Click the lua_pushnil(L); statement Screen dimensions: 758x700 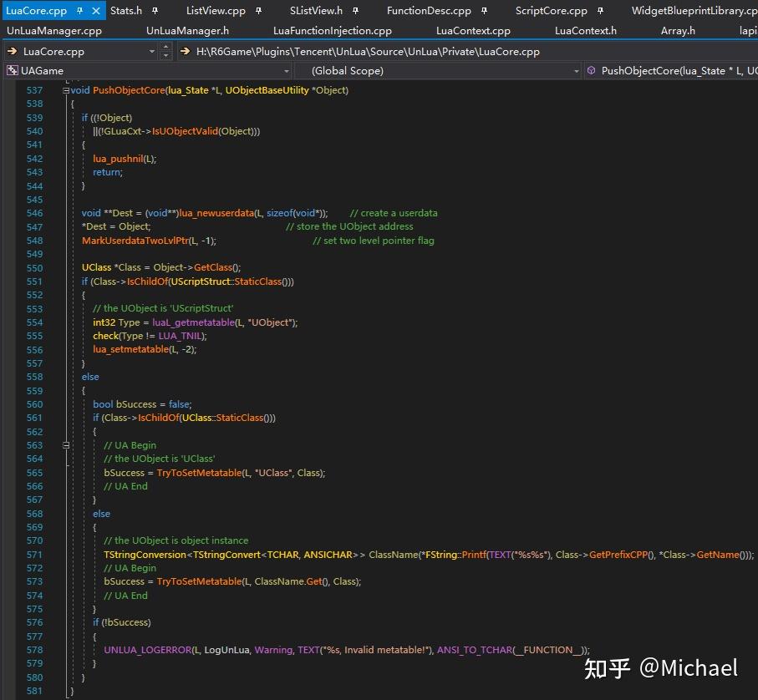pyautogui.click(x=125, y=159)
